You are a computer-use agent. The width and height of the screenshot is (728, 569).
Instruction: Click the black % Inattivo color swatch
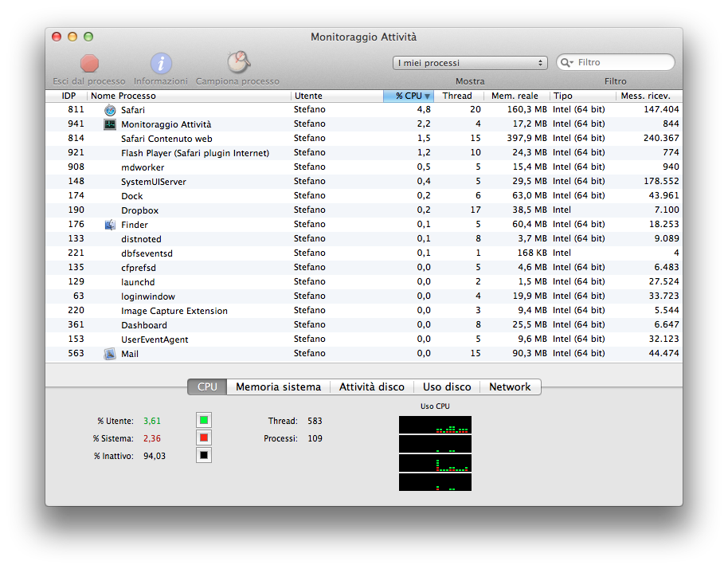204,455
